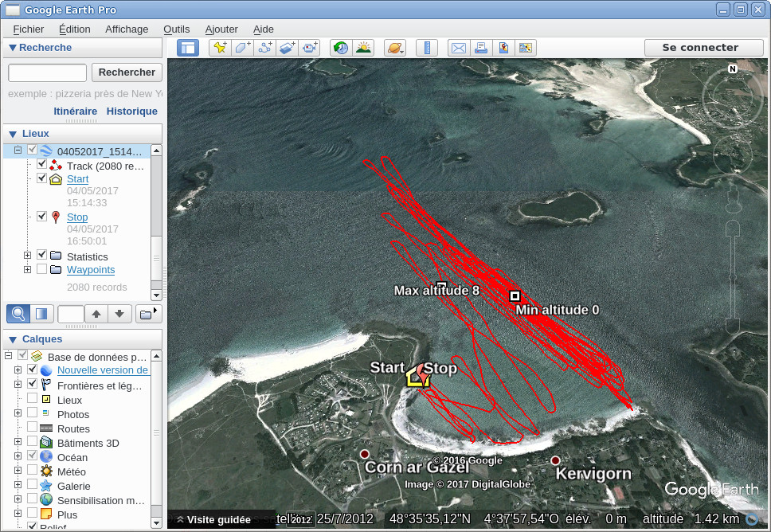The width and height of the screenshot is (771, 532).
Task: Click the Calques panel scrollbar down arrow
Action: [156, 522]
